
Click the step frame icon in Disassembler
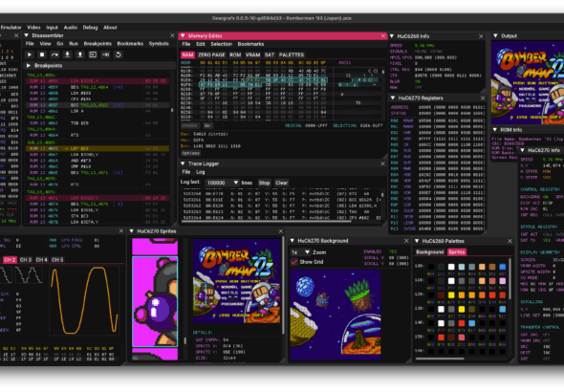tap(93, 54)
